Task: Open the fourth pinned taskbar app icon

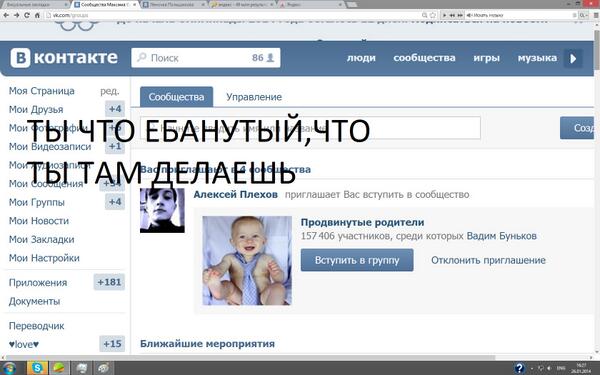Action: (x=103, y=368)
